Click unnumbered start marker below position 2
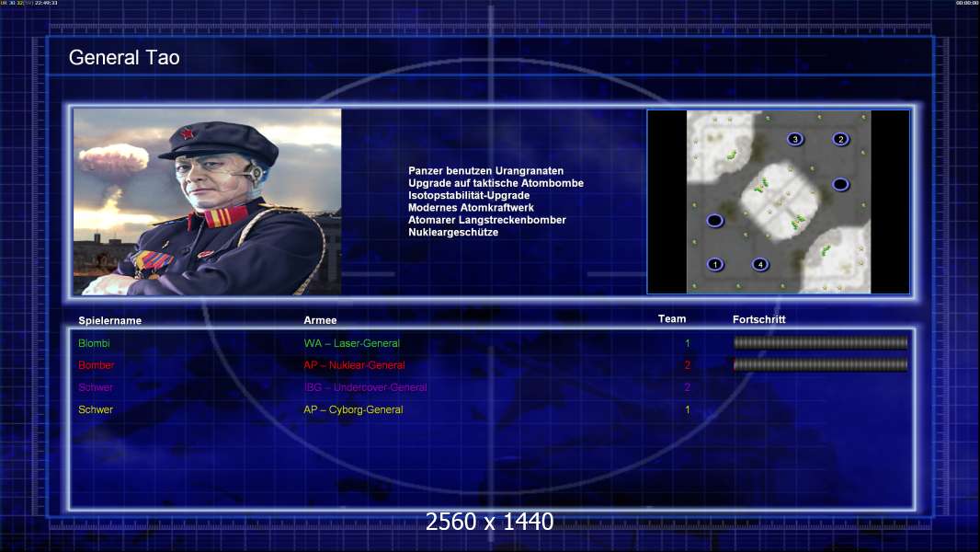Screen dimensions: 980x552 coord(840,185)
